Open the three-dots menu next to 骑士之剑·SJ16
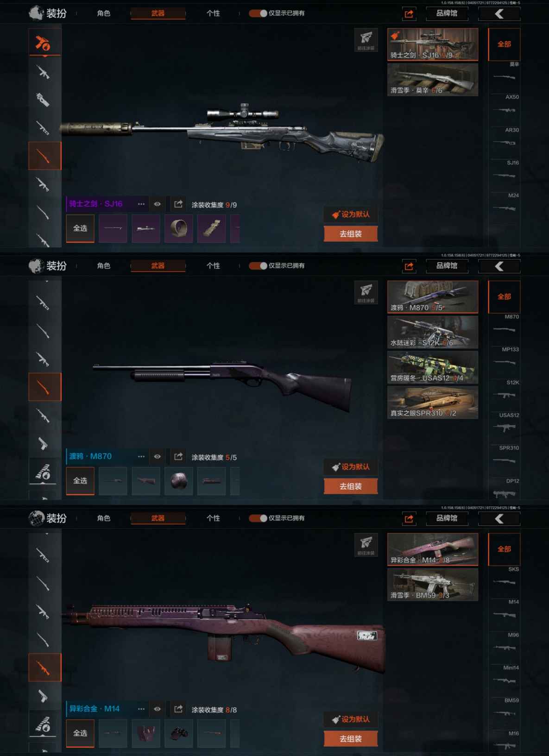This screenshot has width=549, height=756. point(141,204)
